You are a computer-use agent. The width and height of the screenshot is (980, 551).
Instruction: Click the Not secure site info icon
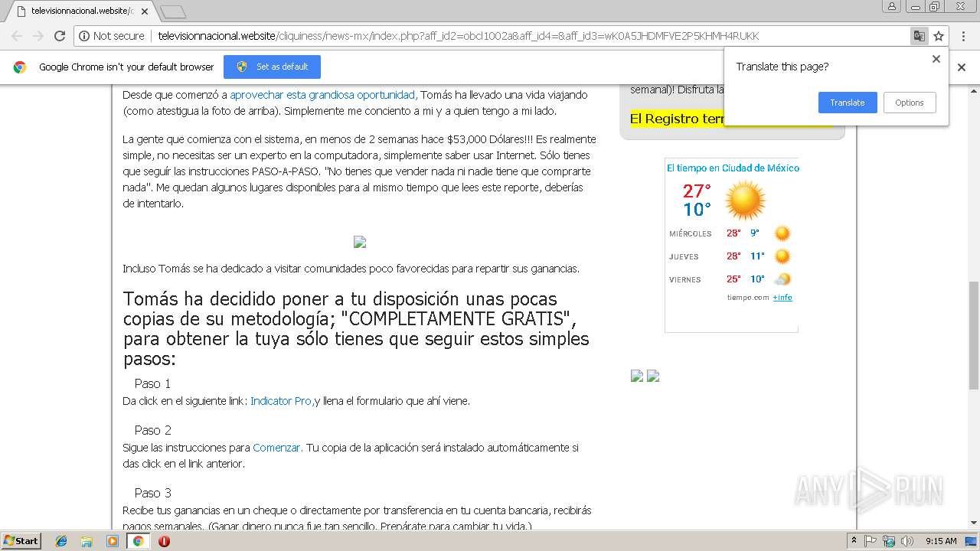(x=84, y=36)
